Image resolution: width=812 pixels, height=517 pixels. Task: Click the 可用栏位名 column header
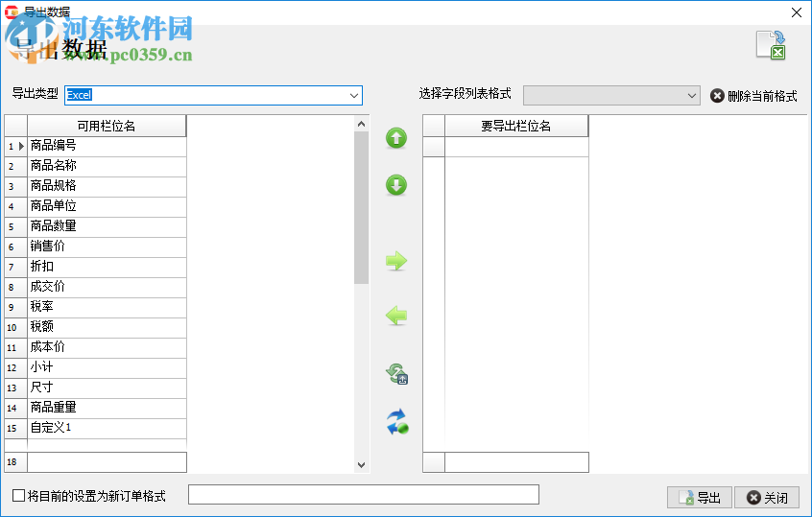pos(107,126)
